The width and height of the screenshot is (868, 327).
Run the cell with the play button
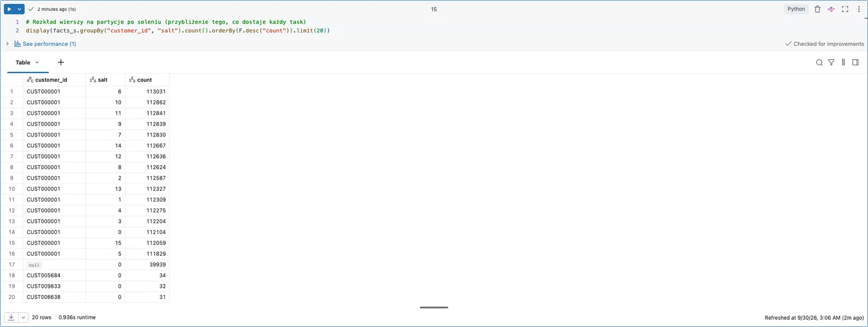[9, 9]
